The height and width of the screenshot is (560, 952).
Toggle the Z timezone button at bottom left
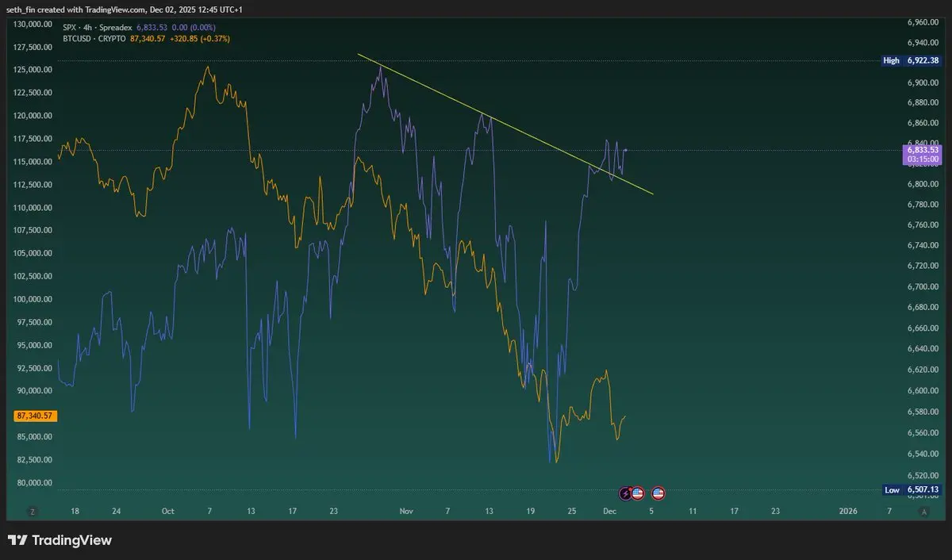point(33,512)
